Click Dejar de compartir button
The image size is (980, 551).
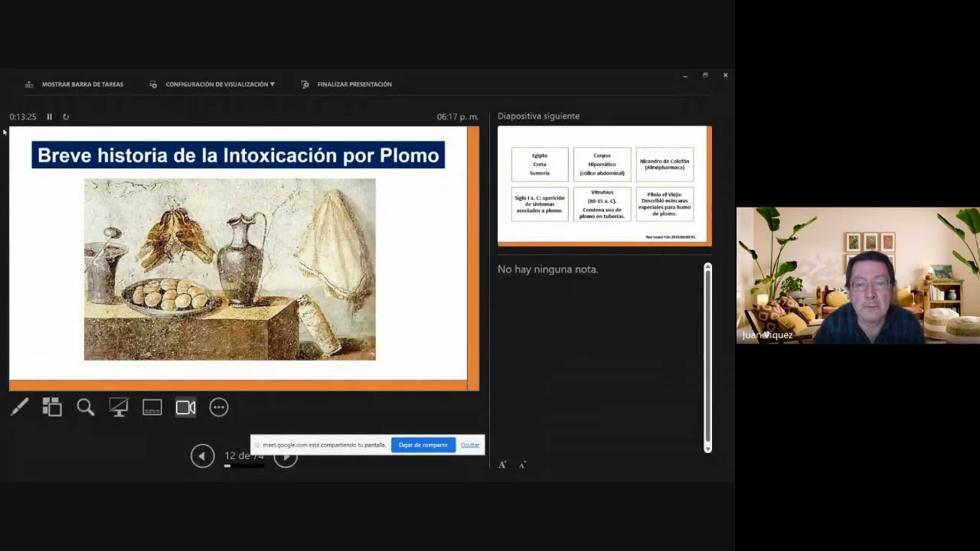pyautogui.click(x=423, y=445)
